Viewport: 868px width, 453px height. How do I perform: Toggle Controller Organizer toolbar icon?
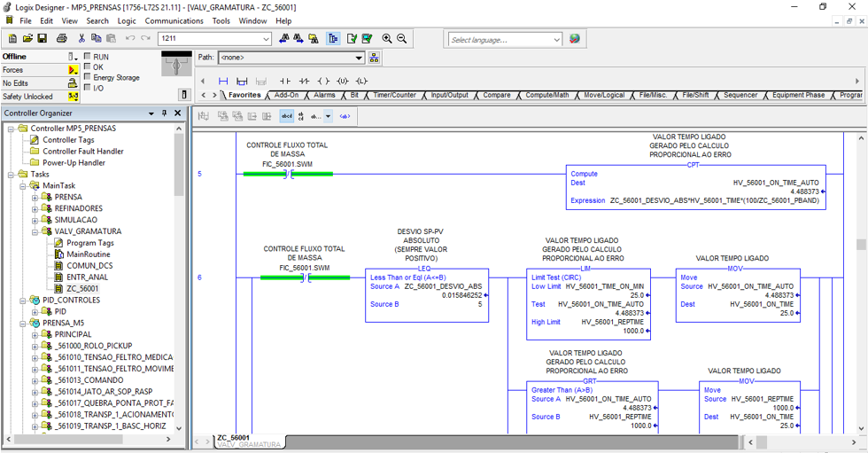click(333, 38)
